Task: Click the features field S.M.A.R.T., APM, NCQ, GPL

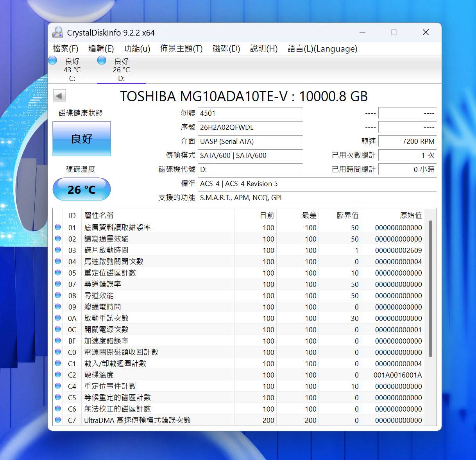Action: pyautogui.click(x=317, y=198)
